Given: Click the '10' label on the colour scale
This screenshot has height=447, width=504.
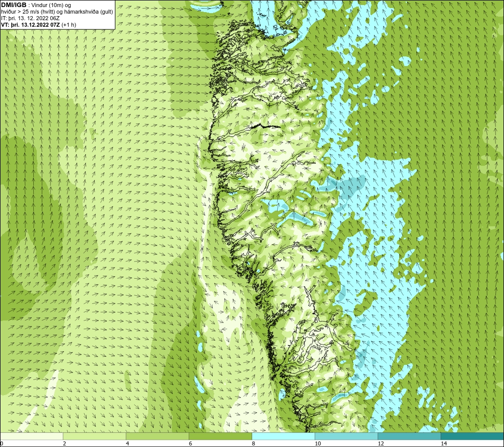Looking at the screenshot, I should [318, 443].
